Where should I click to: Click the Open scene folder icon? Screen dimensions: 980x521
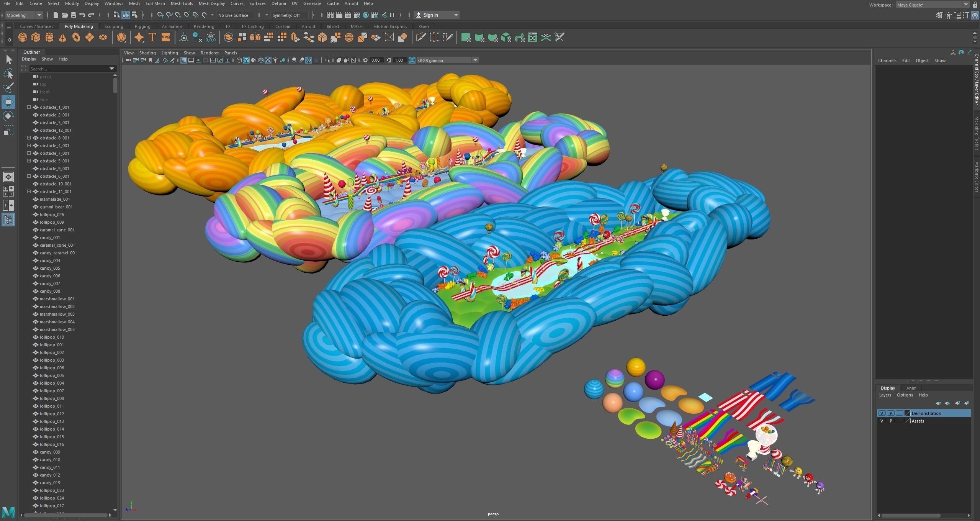64,15
